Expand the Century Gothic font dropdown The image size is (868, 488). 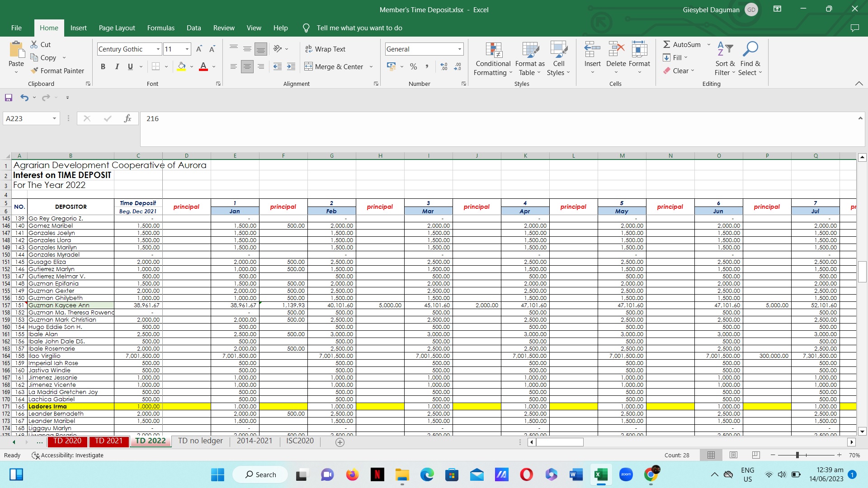[x=158, y=49]
